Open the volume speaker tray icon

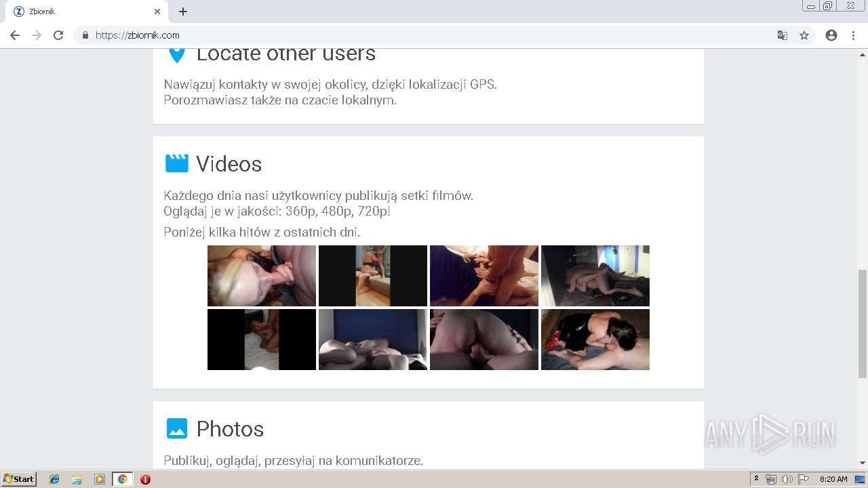point(787,479)
